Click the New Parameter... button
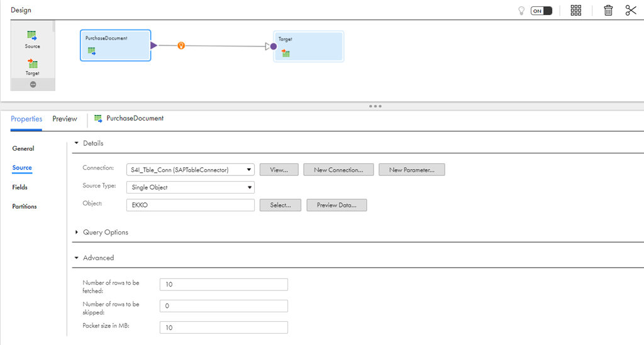 [x=411, y=170]
